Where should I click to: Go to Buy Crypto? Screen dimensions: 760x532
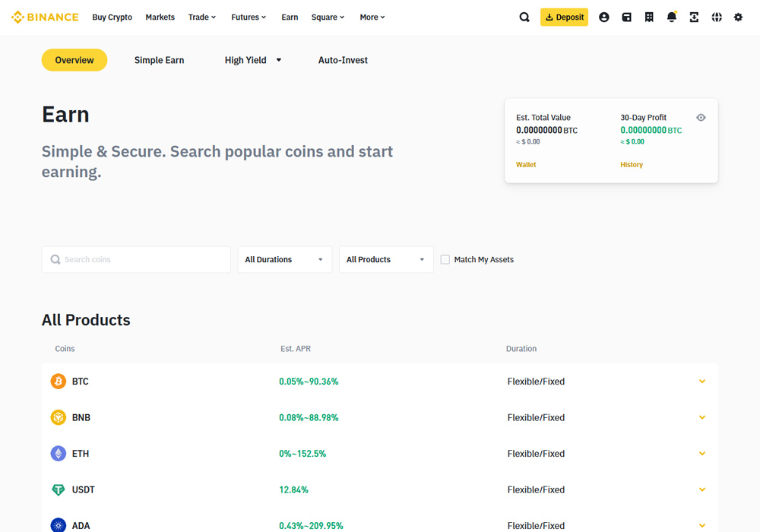tap(112, 17)
